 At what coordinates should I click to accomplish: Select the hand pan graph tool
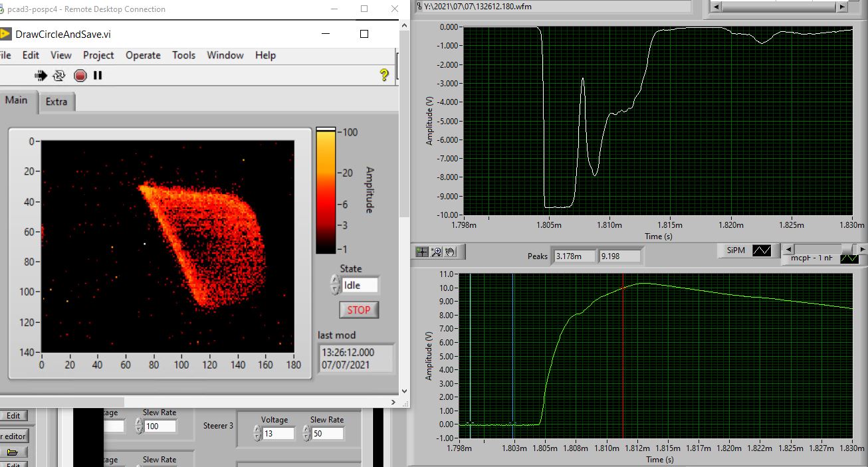coord(450,251)
